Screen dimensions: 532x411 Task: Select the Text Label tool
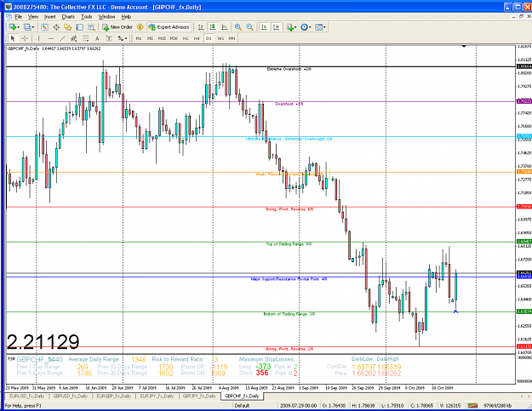[109, 38]
